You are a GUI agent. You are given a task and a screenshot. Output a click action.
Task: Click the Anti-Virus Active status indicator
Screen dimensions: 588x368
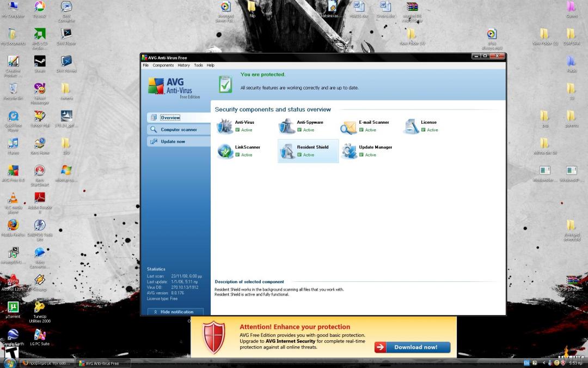tap(244, 130)
